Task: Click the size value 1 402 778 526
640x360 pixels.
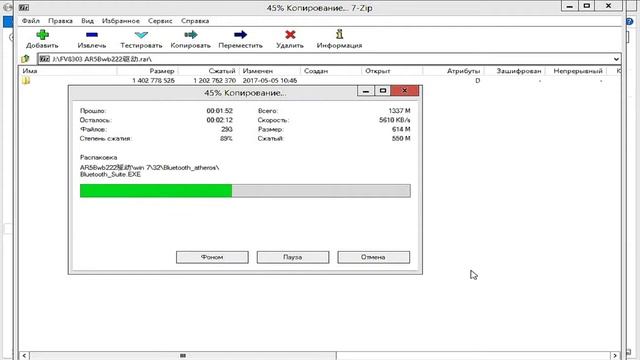Action: (x=153, y=81)
